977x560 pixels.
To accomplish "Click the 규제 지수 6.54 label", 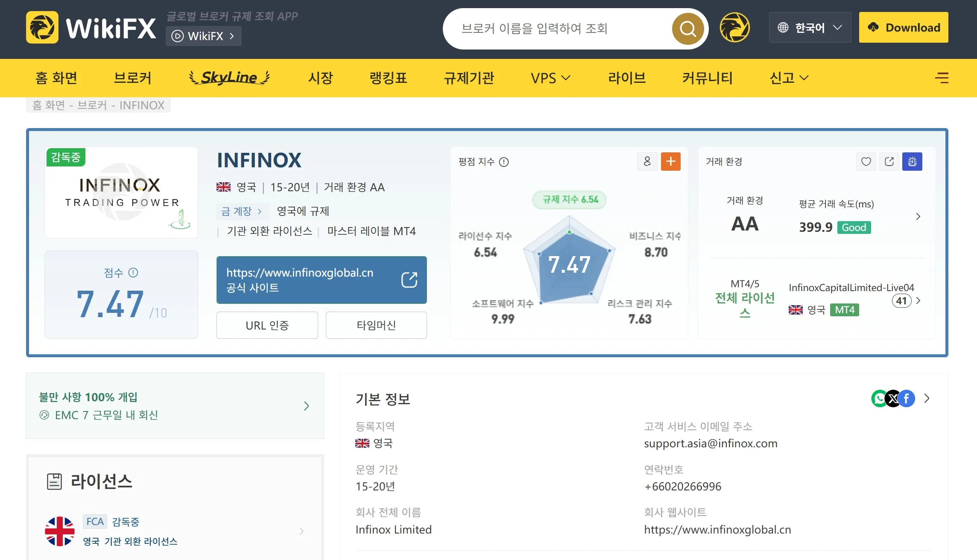I will (x=569, y=199).
